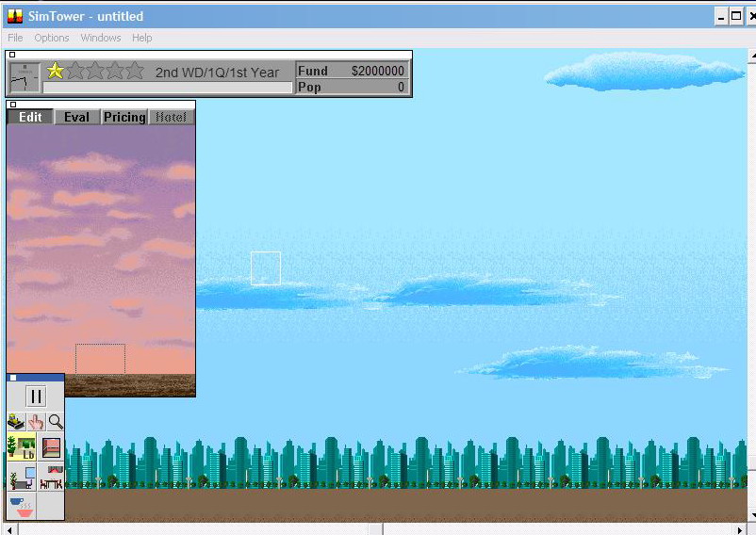Click the SimTower title bar app icon

pos(15,16)
